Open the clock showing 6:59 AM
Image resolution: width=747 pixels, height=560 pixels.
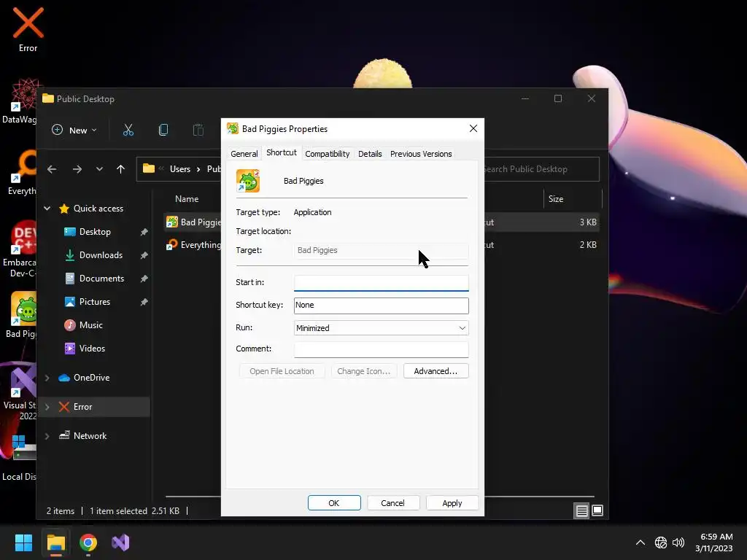pyautogui.click(x=714, y=542)
